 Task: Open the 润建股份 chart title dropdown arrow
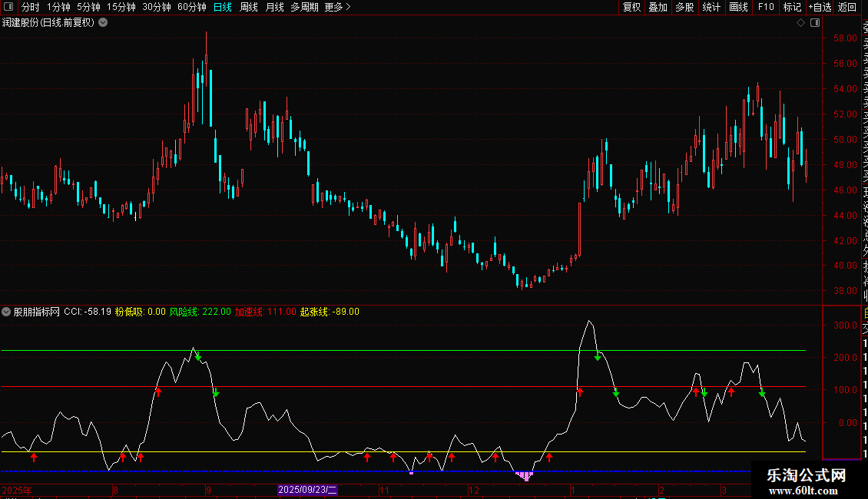coord(103,22)
